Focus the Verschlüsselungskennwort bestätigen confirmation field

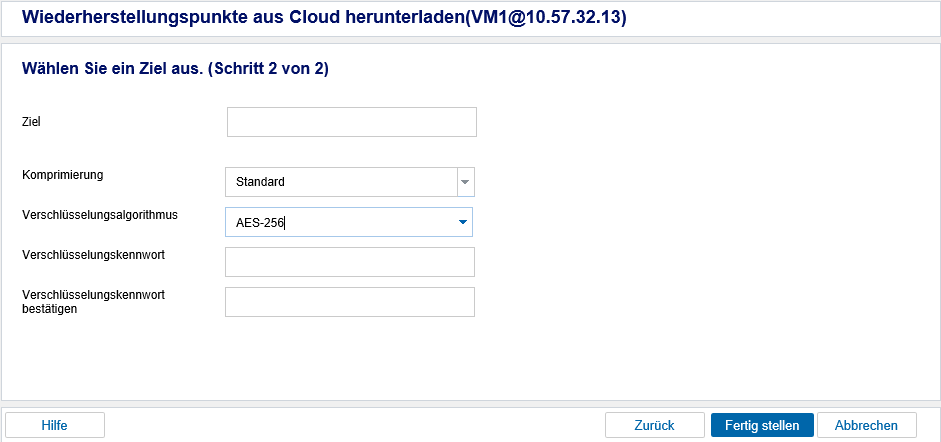click(x=350, y=302)
